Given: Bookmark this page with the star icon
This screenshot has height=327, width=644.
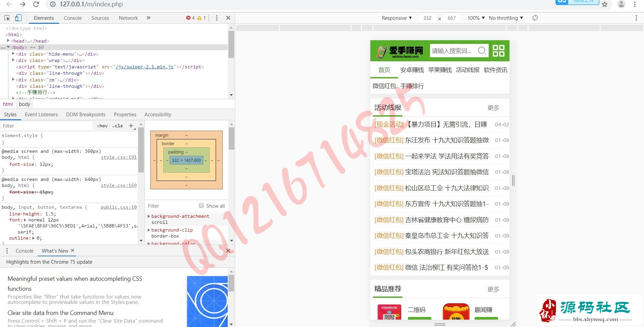Looking at the screenshot, I should click(x=604, y=4).
